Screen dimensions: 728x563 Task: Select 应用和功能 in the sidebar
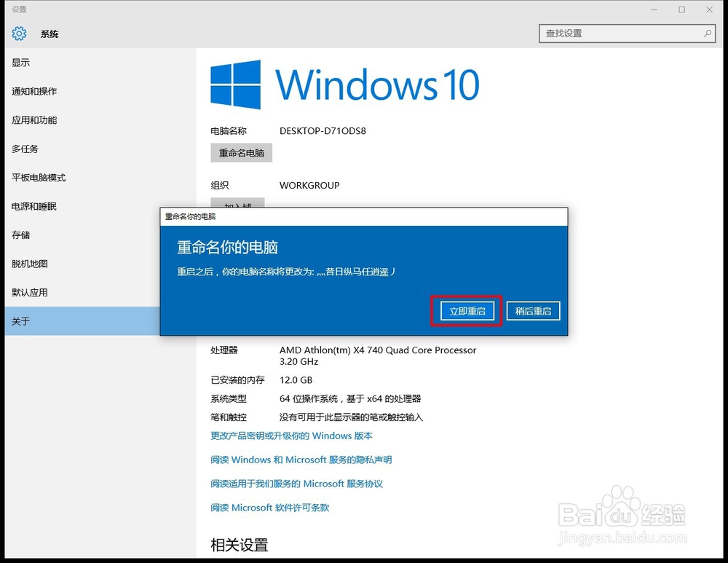tap(34, 120)
